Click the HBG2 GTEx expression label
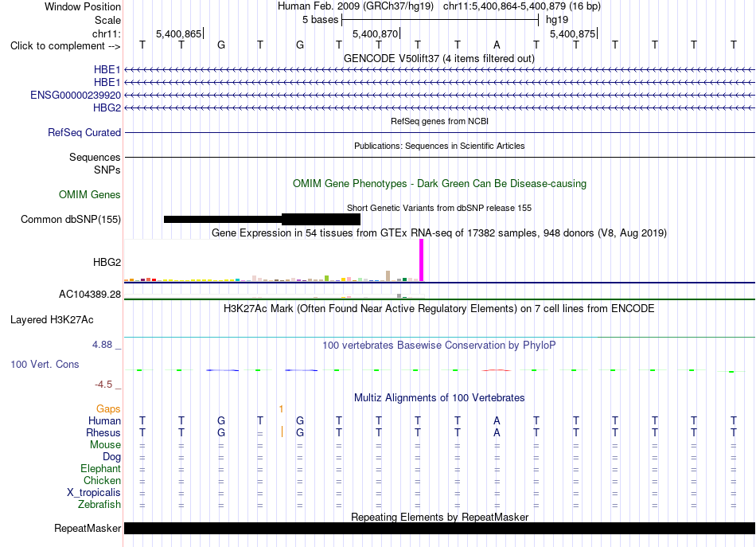Viewport: 756px width, 547px height. 107,262
